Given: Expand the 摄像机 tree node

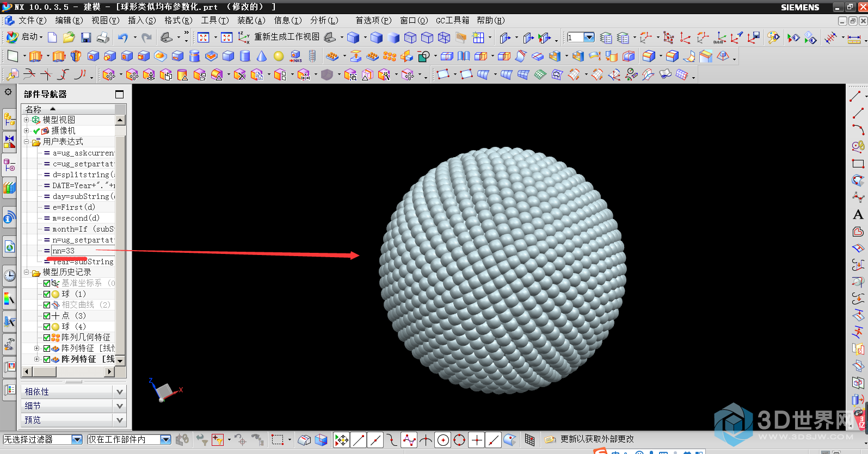Looking at the screenshot, I should [26, 130].
